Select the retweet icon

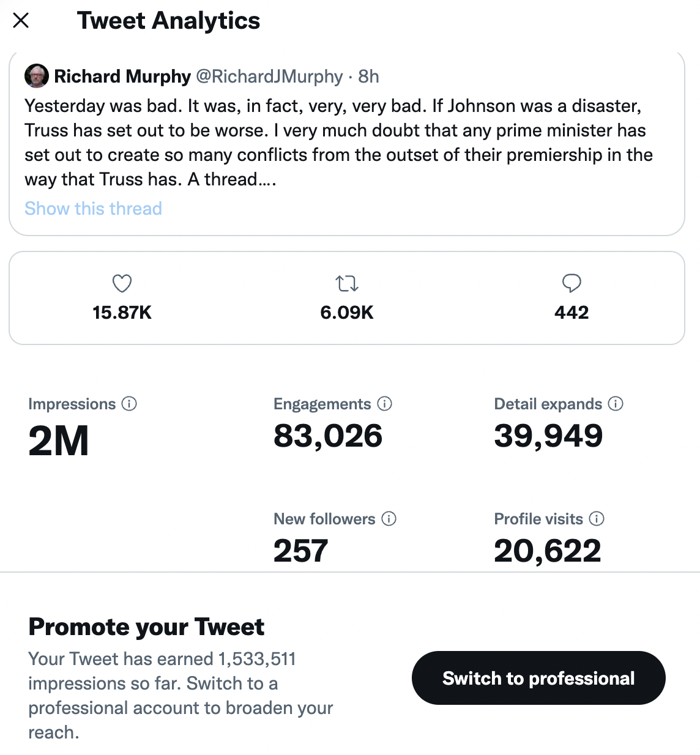346,283
